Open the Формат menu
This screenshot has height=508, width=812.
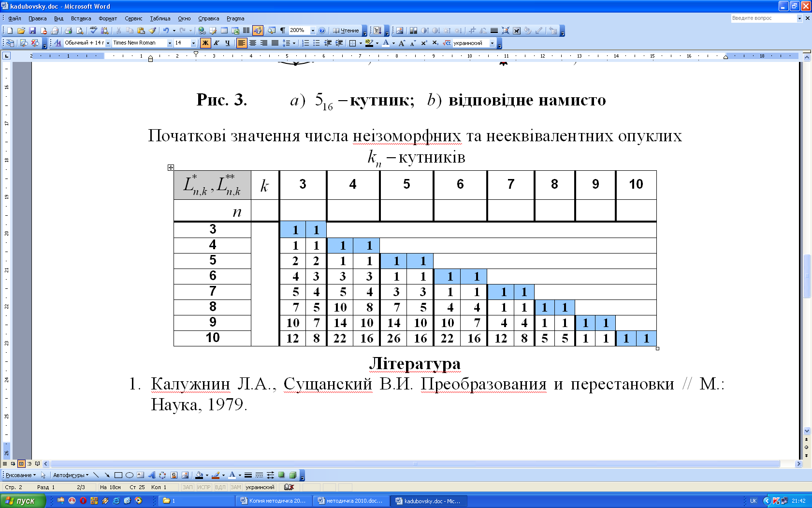click(108, 18)
